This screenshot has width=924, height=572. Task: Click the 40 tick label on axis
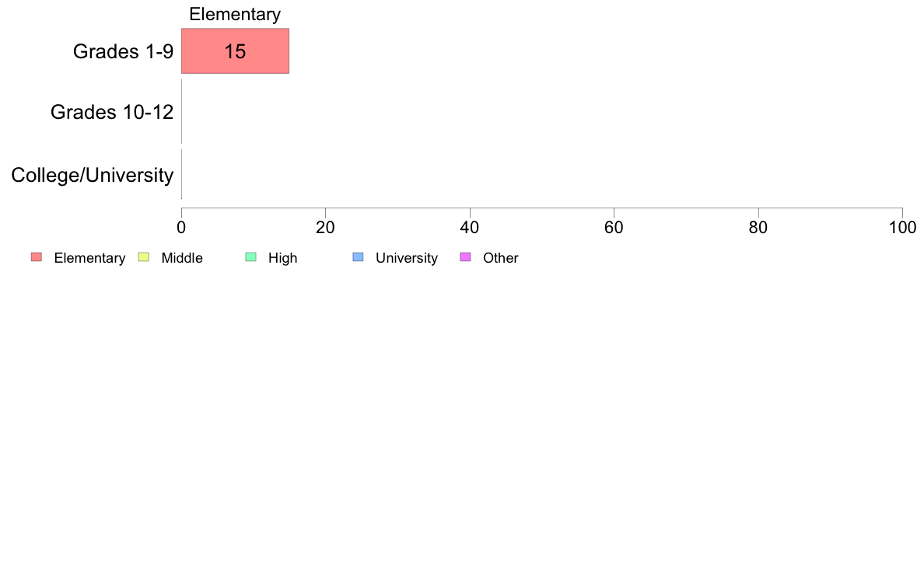point(470,228)
